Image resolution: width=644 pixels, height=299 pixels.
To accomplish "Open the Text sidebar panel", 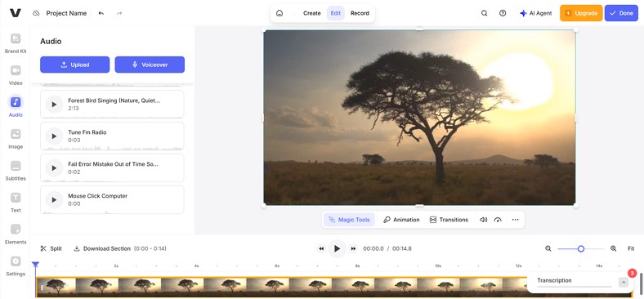I will coord(16,202).
